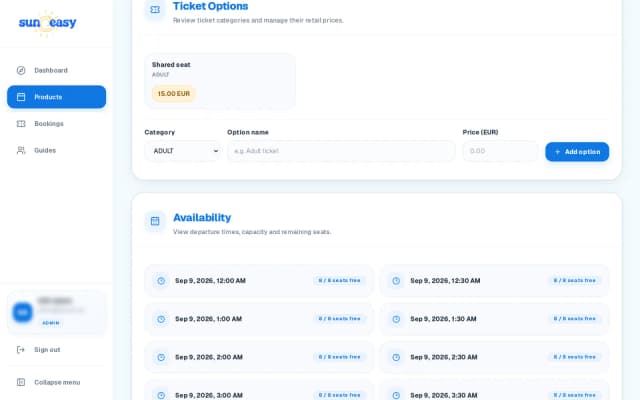Select Products in the sidebar
The height and width of the screenshot is (400, 640).
(x=56, y=97)
